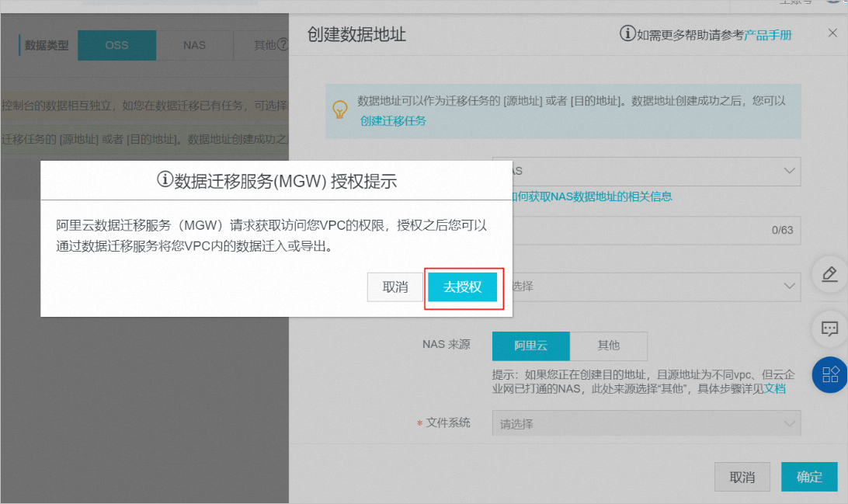Click the name input field with 0/63 counter

656,231
